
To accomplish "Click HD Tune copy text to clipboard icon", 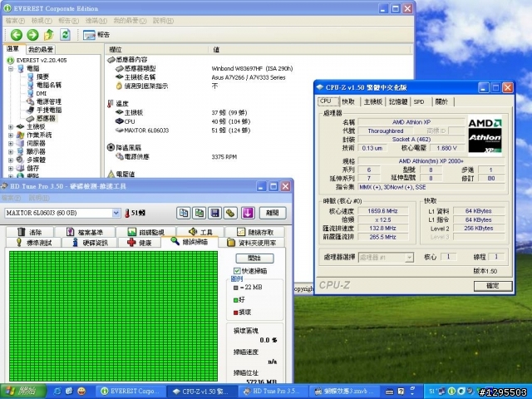I will [184, 213].
